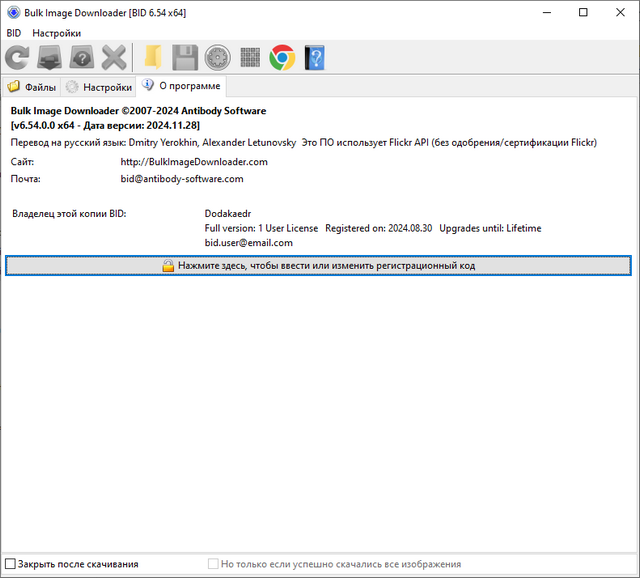Click the download tray toolbar icon
This screenshot has width=640, height=578.
[50, 58]
